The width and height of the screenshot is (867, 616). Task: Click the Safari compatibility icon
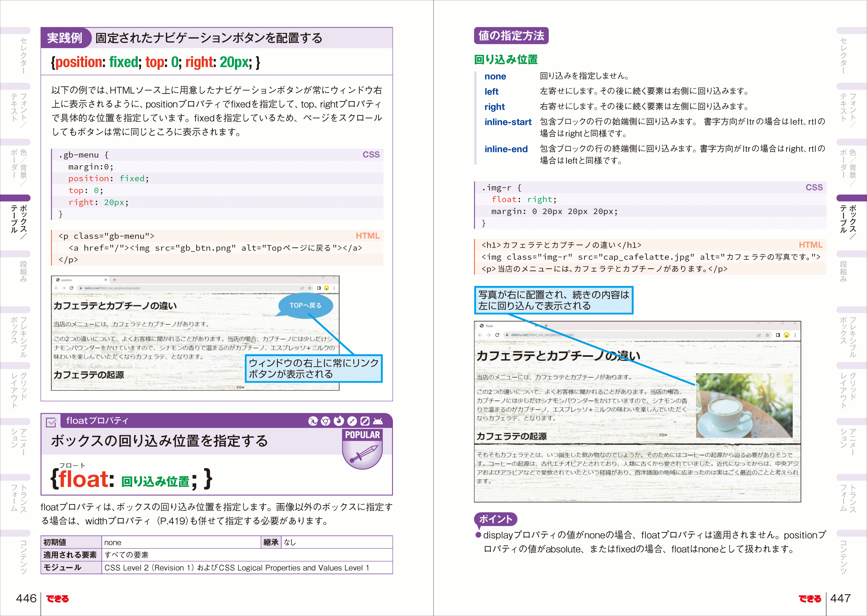click(x=352, y=421)
